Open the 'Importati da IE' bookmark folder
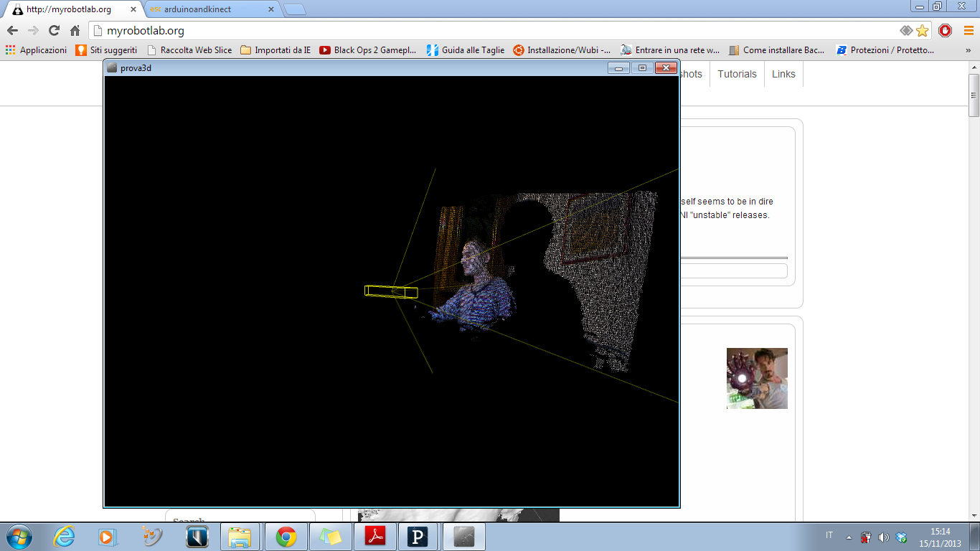Viewport: 980px width, 551px height. 275,50
